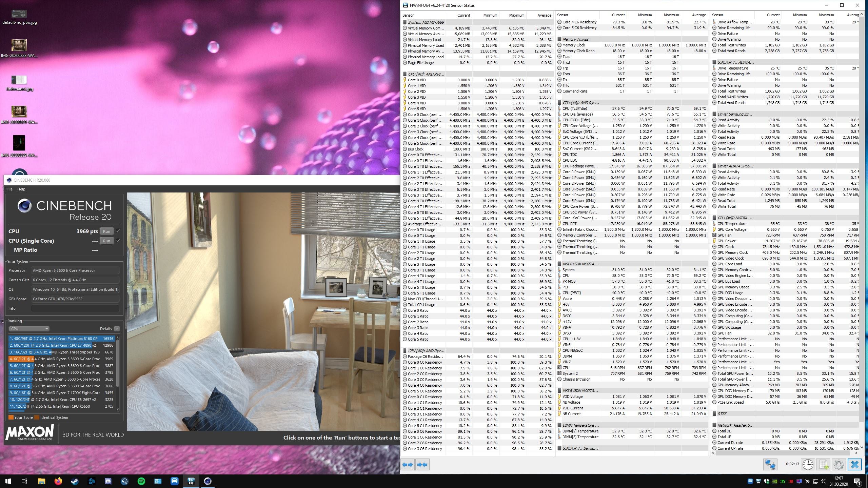The image size is (868, 488).
Task: Collapse System: MSI MS-7B89 sensor group
Action: pyautogui.click(x=426, y=22)
